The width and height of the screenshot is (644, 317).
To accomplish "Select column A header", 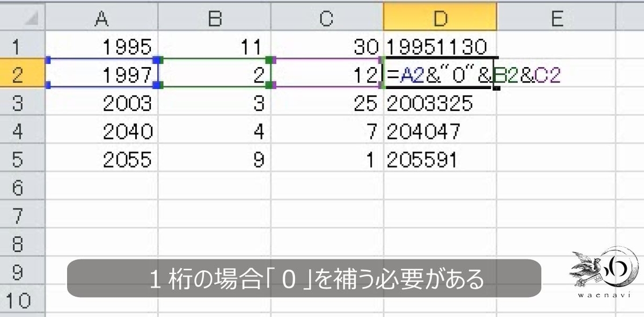I will coord(103,17).
